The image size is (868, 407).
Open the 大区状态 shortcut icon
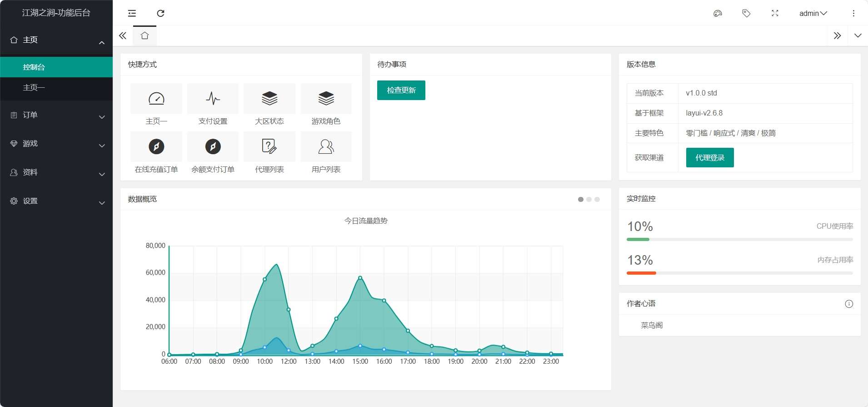click(x=269, y=99)
